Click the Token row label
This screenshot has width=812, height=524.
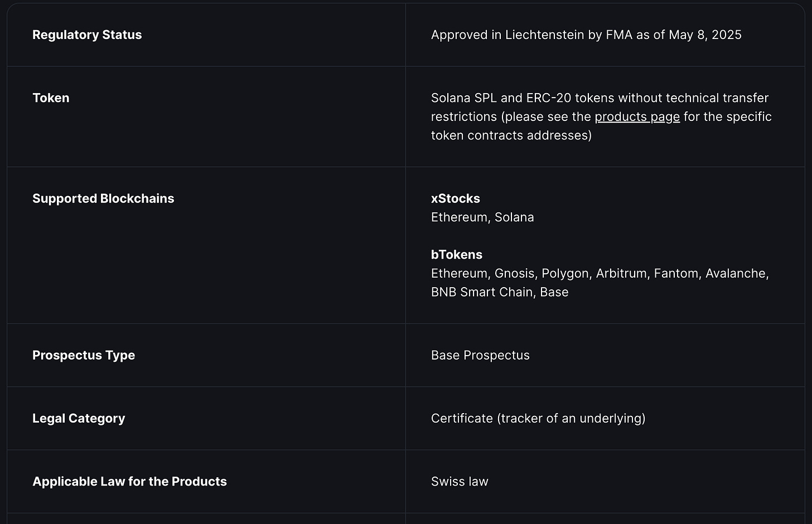51,98
